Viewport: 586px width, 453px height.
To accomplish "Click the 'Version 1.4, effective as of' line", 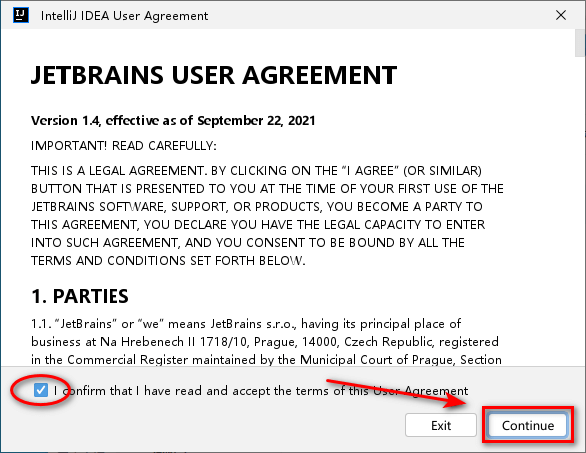I will [173, 120].
